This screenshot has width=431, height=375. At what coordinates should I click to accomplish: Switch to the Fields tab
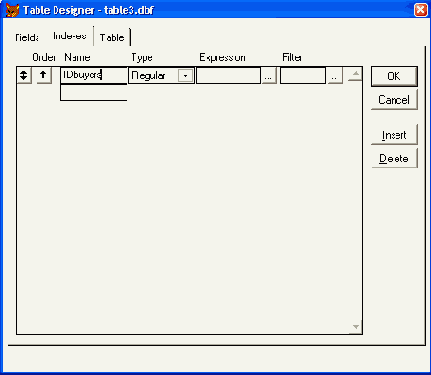pyautogui.click(x=27, y=37)
